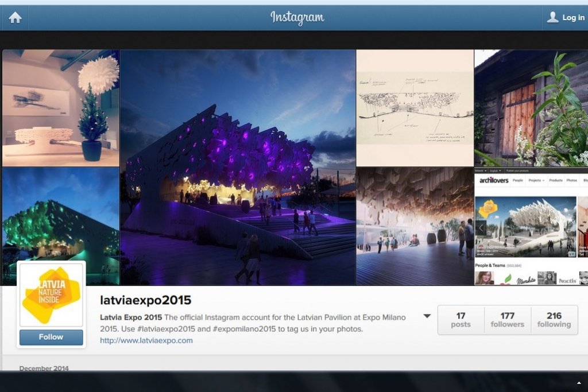
Task: Click the latviaexpo2015 username heading
Action: point(145,300)
